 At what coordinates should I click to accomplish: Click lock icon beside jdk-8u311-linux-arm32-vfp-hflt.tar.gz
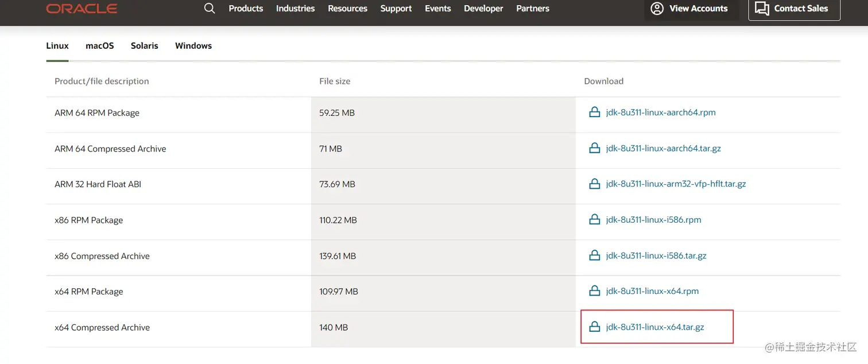(595, 184)
